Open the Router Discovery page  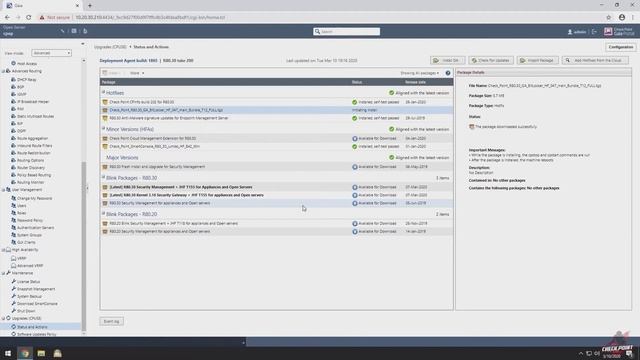31,168
